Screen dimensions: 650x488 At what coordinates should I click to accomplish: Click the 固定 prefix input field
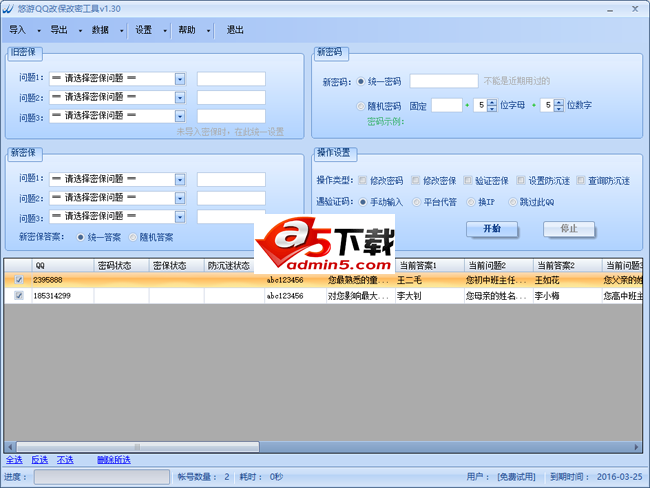447,105
